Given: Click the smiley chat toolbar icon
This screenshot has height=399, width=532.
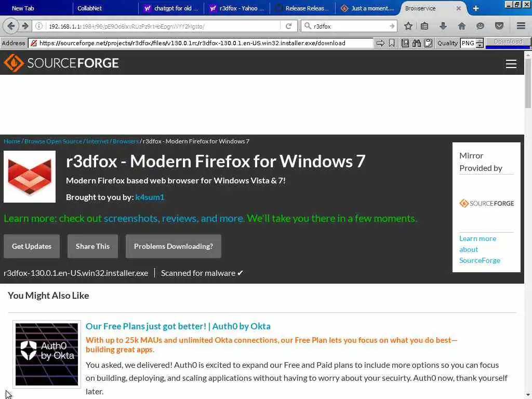Looking at the screenshot, I should [x=480, y=26].
